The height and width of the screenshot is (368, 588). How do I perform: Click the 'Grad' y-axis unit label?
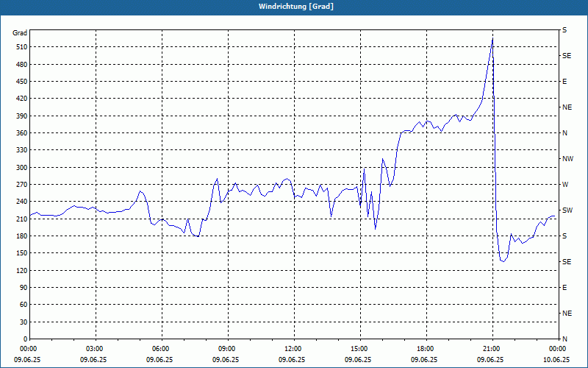click(x=20, y=33)
